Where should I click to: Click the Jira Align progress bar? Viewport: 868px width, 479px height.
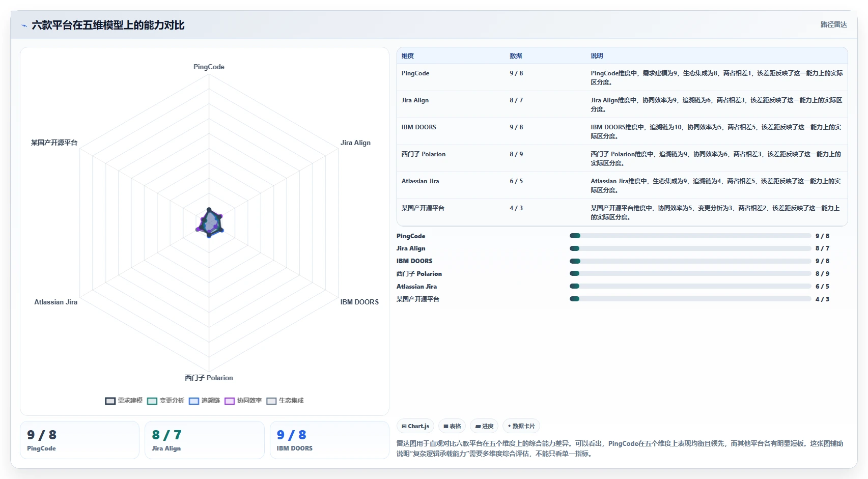pos(690,248)
